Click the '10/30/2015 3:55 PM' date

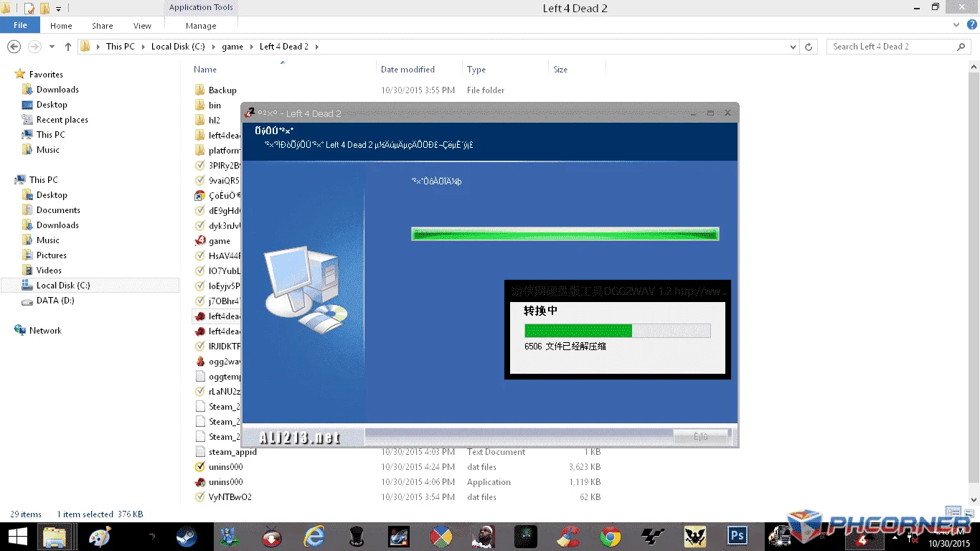[x=418, y=90]
